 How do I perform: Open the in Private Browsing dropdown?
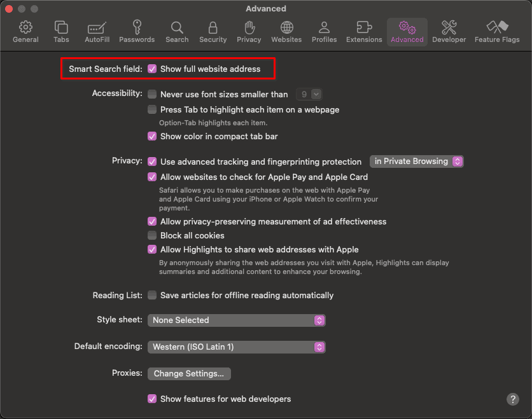[x=417, y=161]
